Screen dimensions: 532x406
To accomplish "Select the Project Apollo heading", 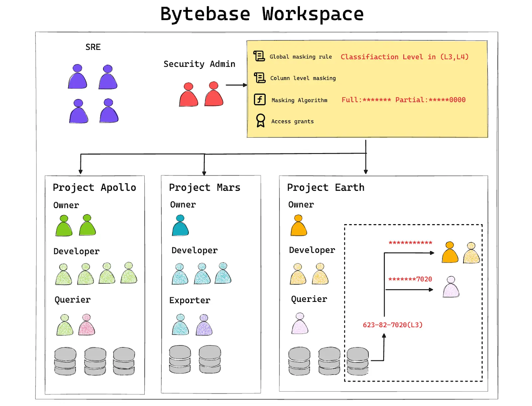I will pyautogui.click(x=94, y=188).
